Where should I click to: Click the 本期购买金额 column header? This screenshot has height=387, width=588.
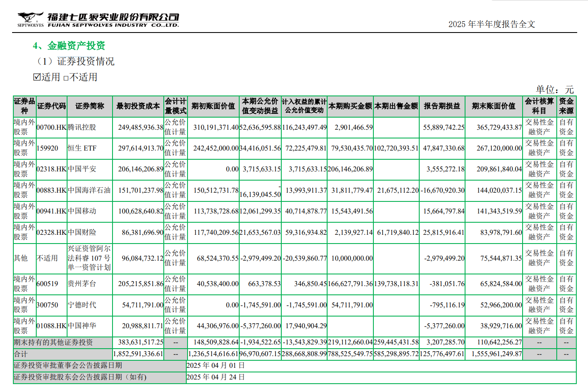[x=350, y=106]
